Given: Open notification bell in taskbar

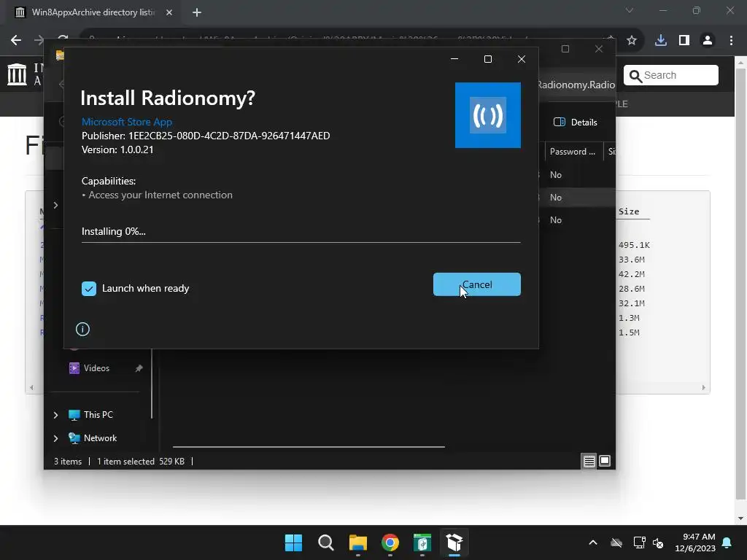Looking at the screenshot, I should (727, 542).
